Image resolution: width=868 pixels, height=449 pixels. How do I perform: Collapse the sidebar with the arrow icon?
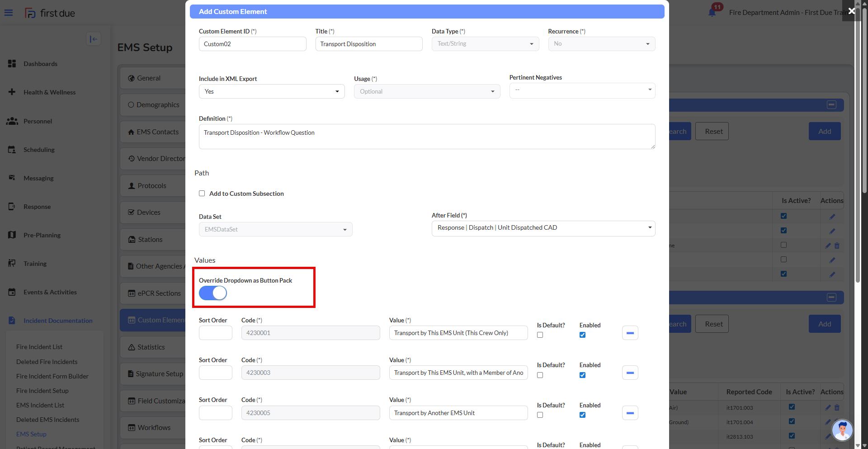tap(94, 39)
